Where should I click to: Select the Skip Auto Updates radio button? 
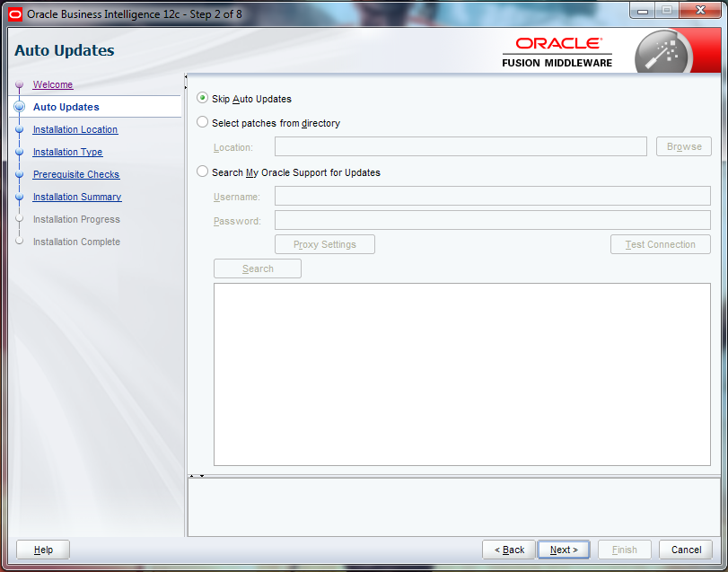pos(202,98)
